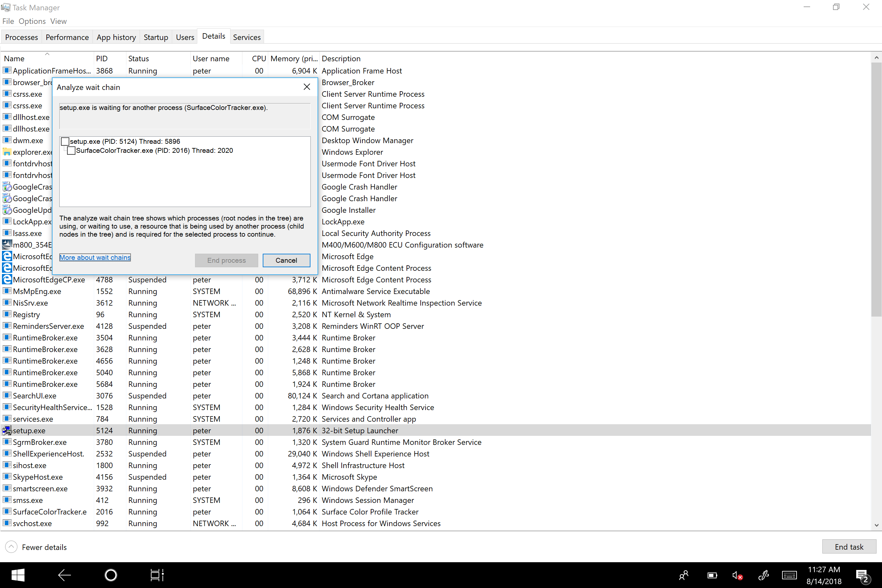The height and width of the screenshot is (588, 882).
Task: Switch to the Startup tab
Action: click(x=156, y=37)
